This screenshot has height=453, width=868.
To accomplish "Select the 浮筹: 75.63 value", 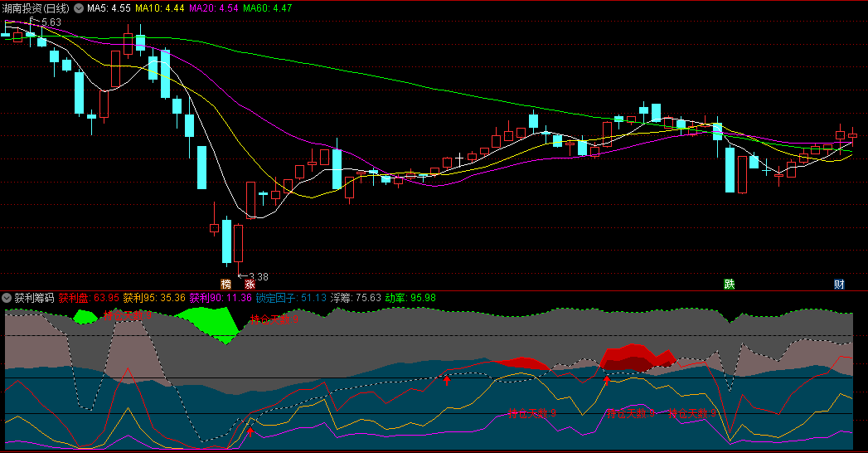I will 356,298.
